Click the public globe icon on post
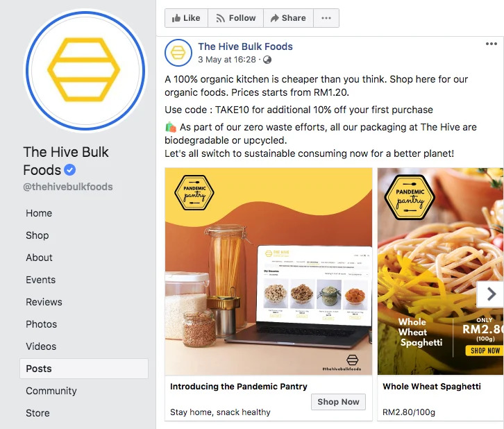This screenshot has width=504, height=429. point(267,60)
